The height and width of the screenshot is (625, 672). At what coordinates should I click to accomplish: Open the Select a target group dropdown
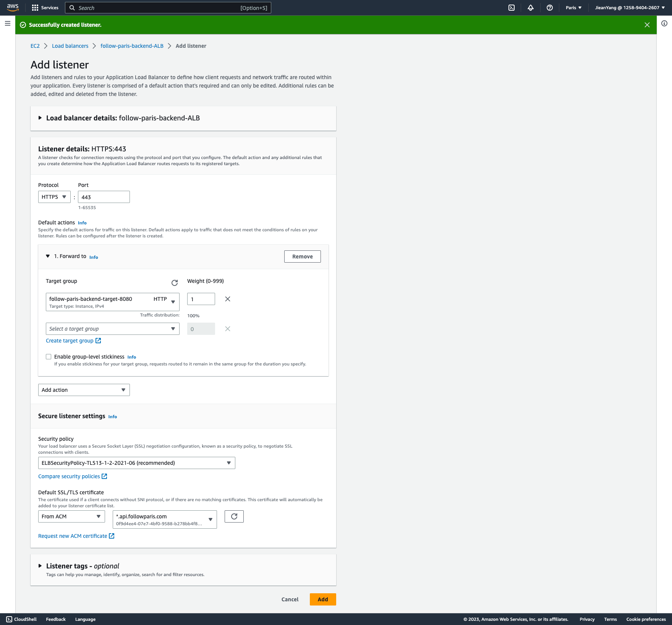point(113,329)
